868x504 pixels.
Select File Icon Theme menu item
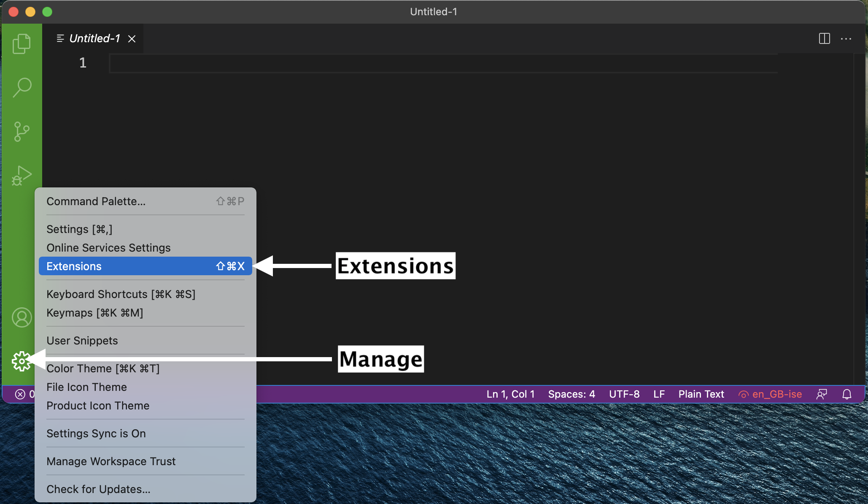(146, 387)
